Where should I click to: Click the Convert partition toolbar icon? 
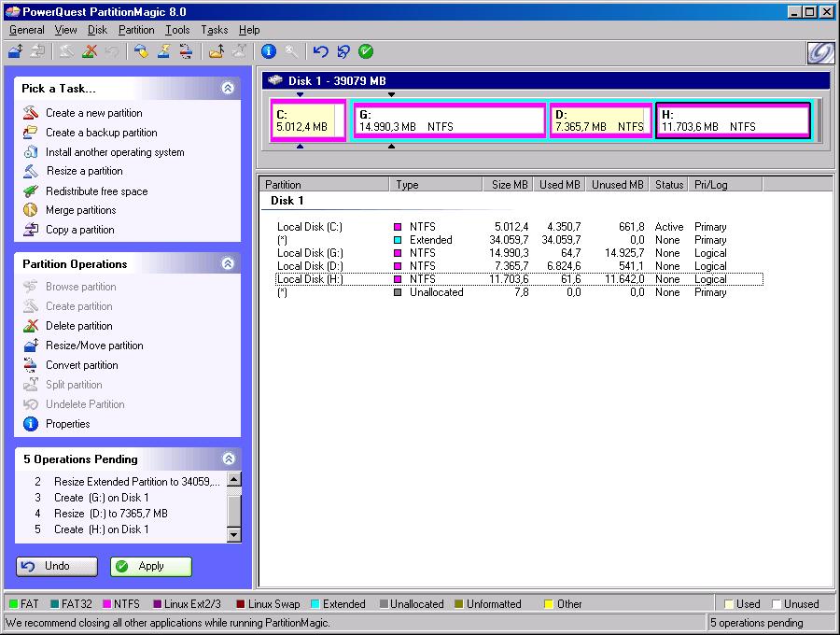click(186, 51)
